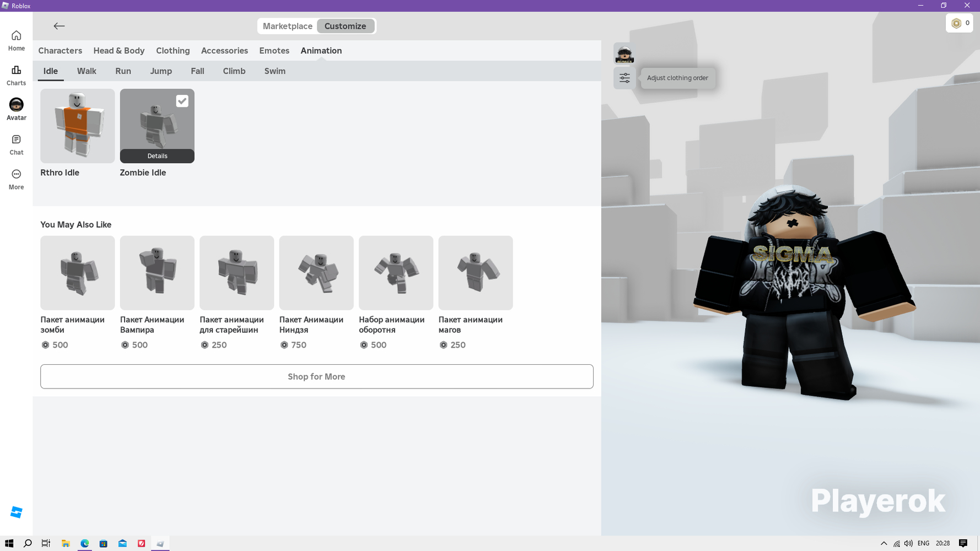The image size is (980, 551).
Task: Launch Roblox Studio from the blue sidebar icon
Action: pyautogui.click(x=17, y=512)
